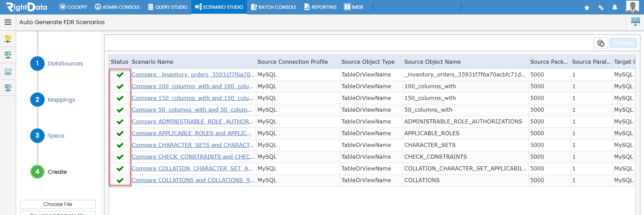Image resolution: width=644 pixels, height=215 pixels.
Task: Click the link chain icon in header
Action: tap(601, 7)
